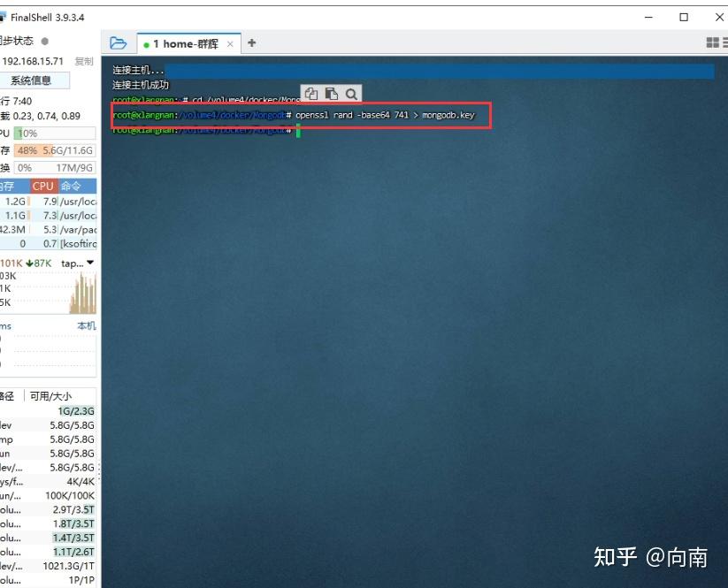Select the second layout icon at top right
The image size is (728, 588).
click(x=724, y=42)
